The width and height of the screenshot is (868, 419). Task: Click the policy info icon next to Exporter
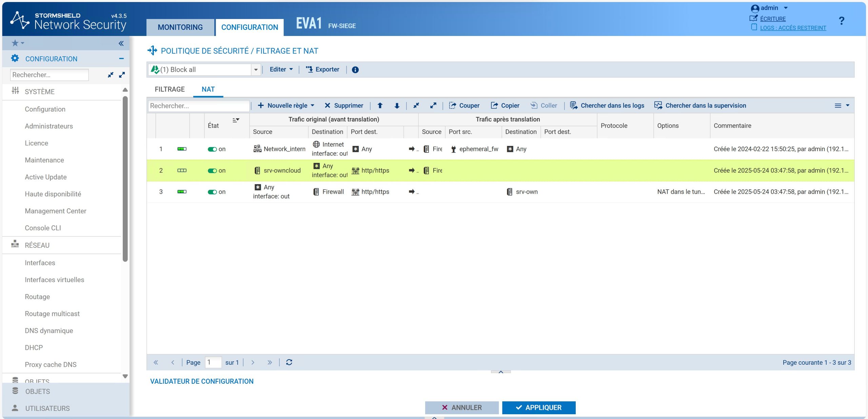(355, 70)
